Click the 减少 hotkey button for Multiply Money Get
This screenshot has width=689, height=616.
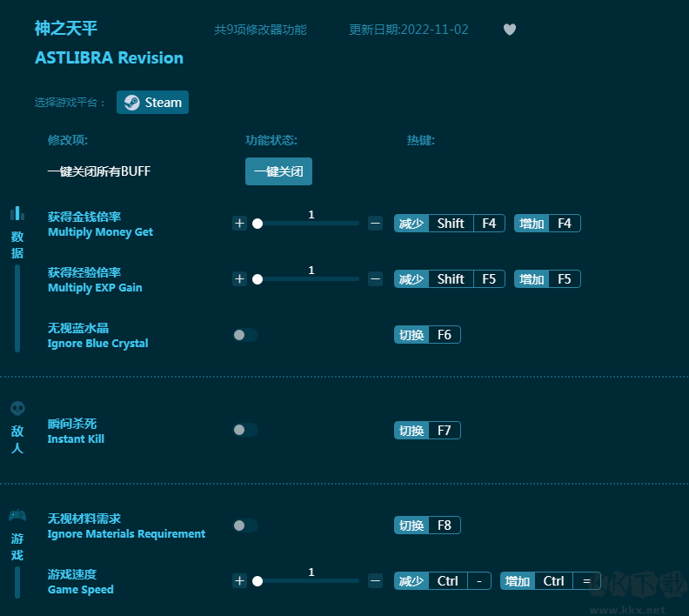[411, 224]
